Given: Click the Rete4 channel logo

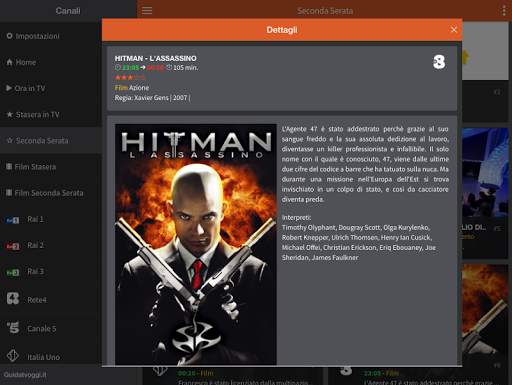Looking at the screenshot, I should [x=13, y=298].
